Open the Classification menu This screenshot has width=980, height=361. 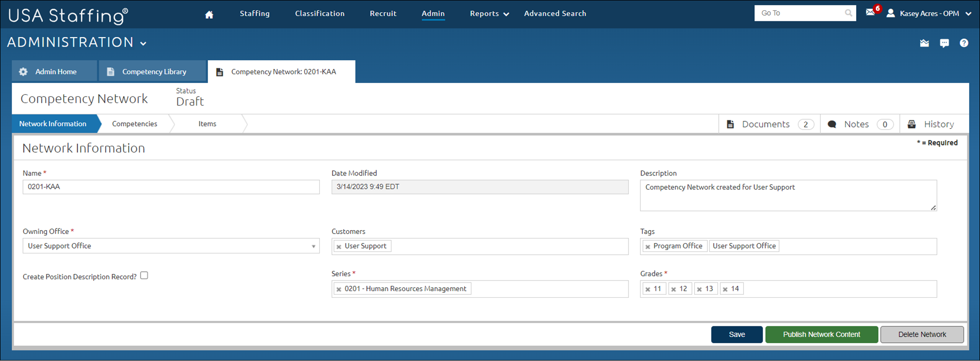click(319, 13)
